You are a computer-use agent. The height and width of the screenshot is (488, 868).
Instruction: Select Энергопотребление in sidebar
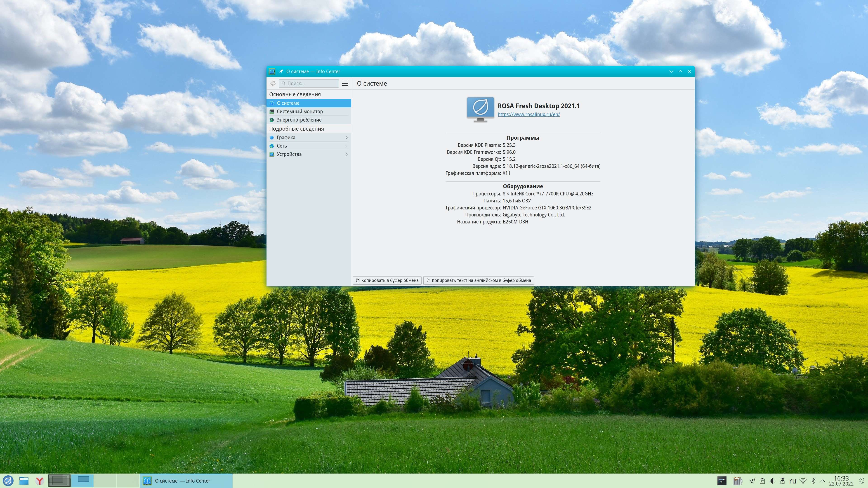[299, 120]
